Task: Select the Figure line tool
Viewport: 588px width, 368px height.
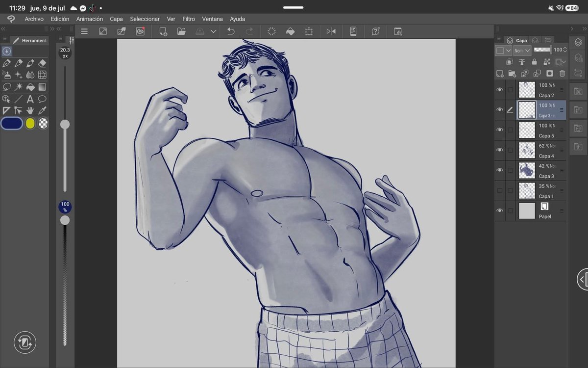Action: 19,99
